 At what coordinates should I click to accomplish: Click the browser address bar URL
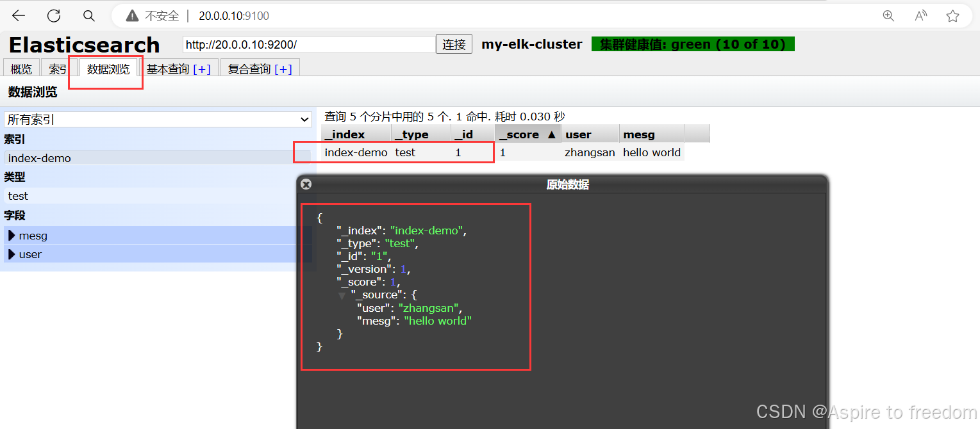click(234, 16)
